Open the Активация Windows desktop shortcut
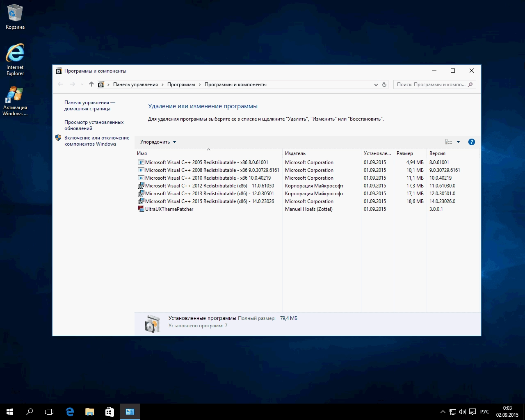 coord(15,101)
